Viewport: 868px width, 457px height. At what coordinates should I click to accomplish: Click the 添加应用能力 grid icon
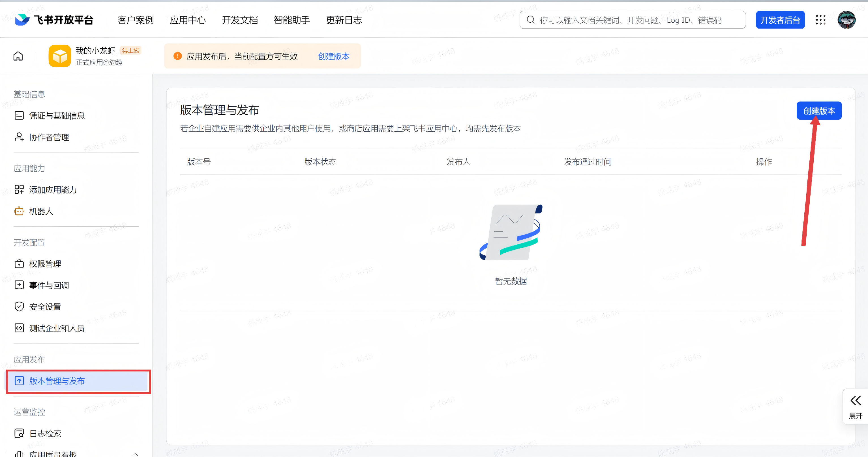19,189
